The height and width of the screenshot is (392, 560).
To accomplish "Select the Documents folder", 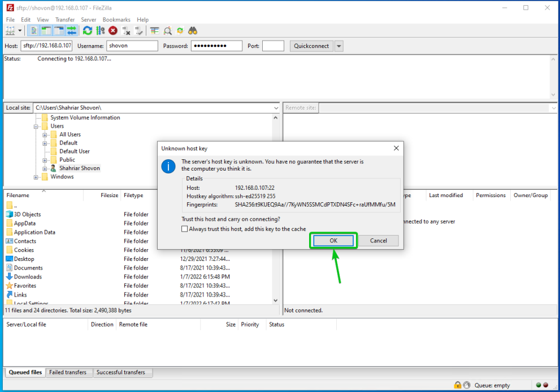I will tap(28, 268).
